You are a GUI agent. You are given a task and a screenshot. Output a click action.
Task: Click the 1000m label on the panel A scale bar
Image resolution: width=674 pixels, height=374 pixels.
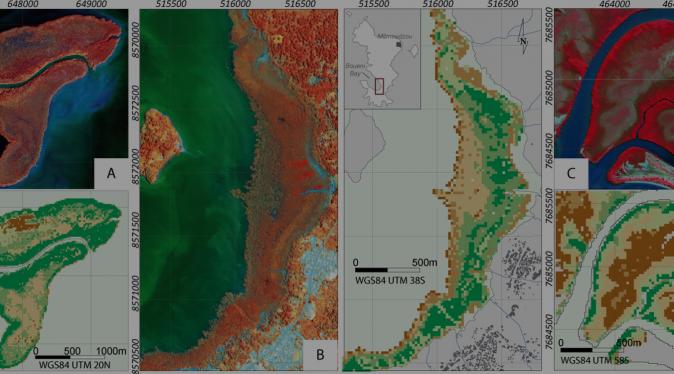(111, 351)
